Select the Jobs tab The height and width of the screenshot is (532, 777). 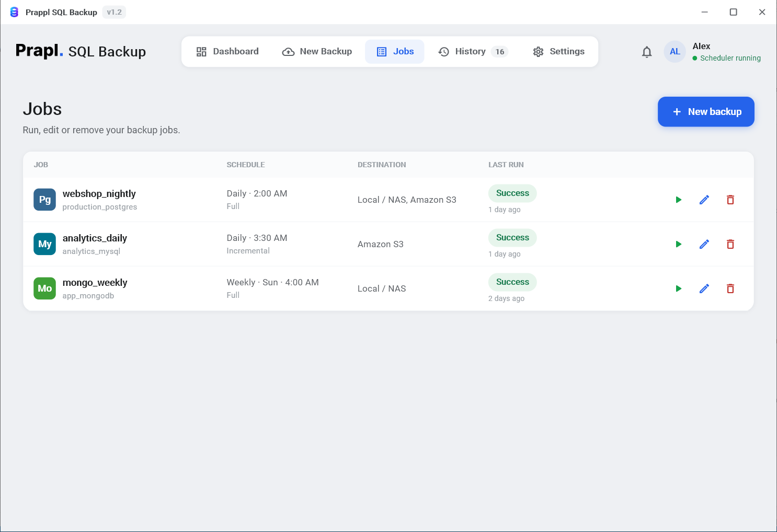[395, 51]
